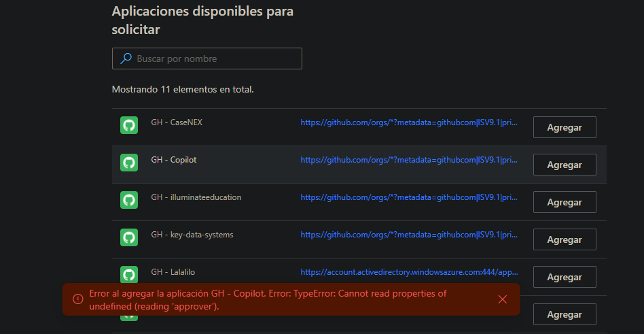This screenshot has height=334, width=644.
Task: Open the GH - CaseNEX GitHub URL link
Action: pyautogui.click(x=409, y=122)
